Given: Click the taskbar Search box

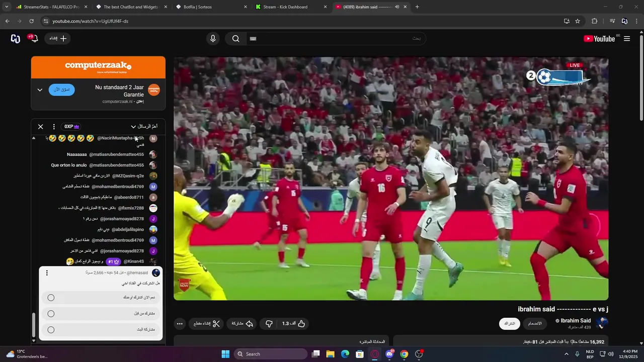Looking at the screenshot, I should click(x=271, y=354).
